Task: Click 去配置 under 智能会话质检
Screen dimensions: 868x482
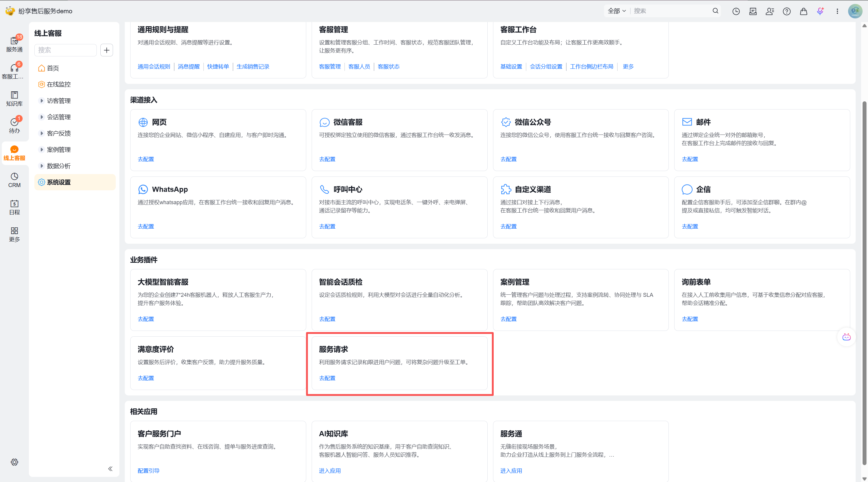Action: pyautogui.click(x=327, y=319)
